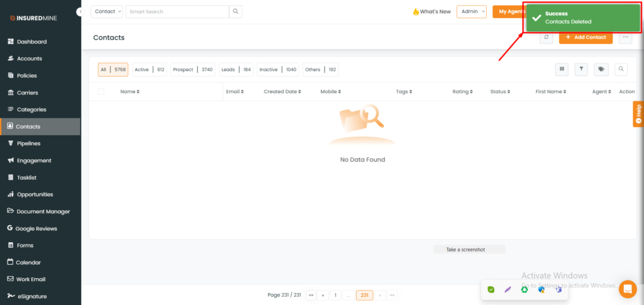The width and height of the screenshot is (644, 305).
Task: Open the Contact search type dropdown
Action: (107, 11)
